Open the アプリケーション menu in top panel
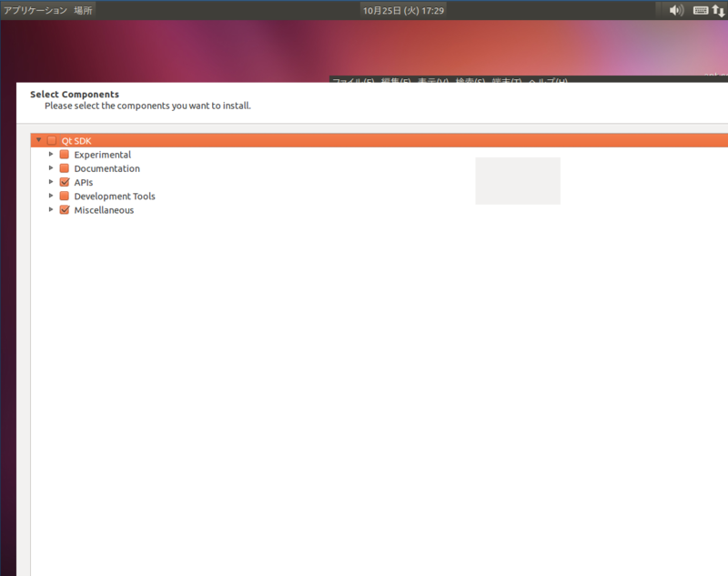The height and width of the screenshot is (576, 728). pyautogui.click(x=35, y=10)
